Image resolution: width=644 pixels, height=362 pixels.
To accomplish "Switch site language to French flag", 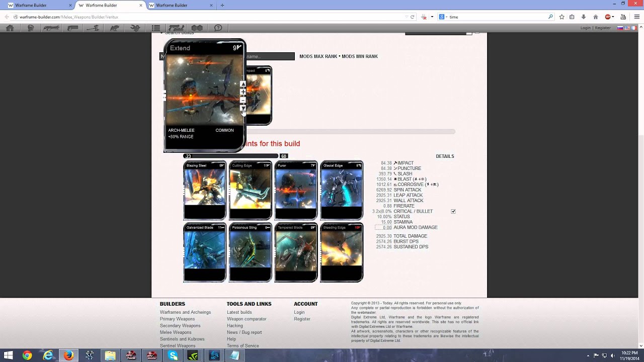I will click(634, 28).
